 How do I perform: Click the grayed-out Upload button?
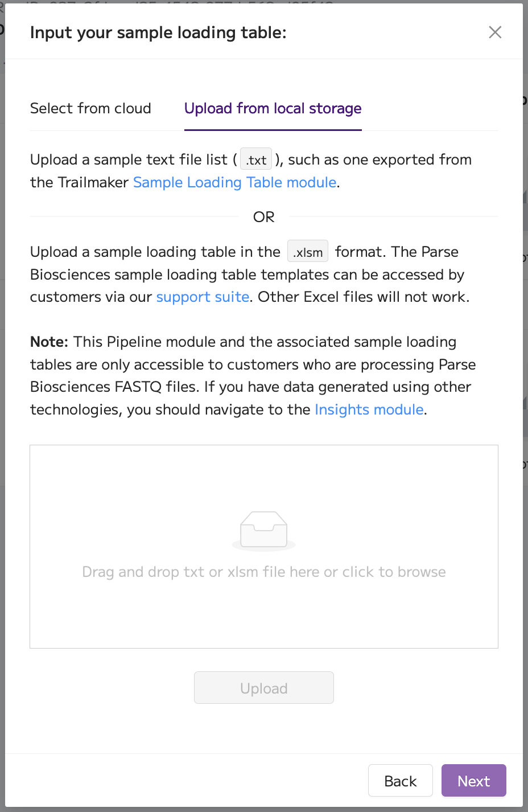264,688
